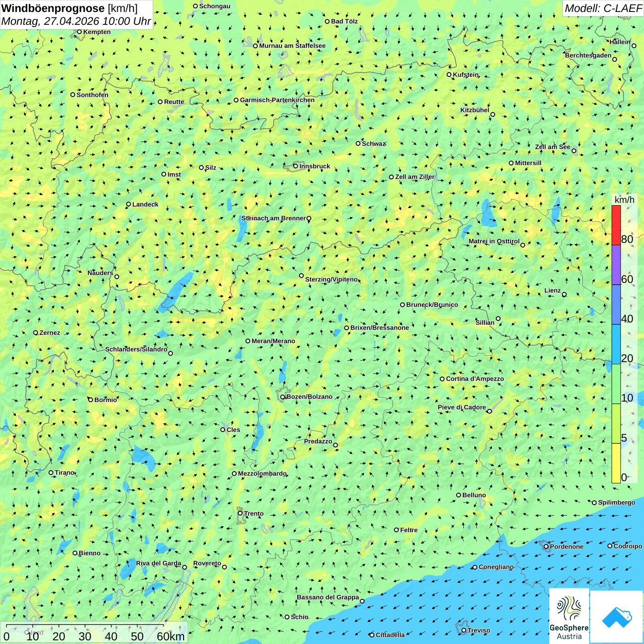Click the 'Predazzo' label
Image resolution: width=644 pixels, height=644 pixels.
[x=318, y=441]
